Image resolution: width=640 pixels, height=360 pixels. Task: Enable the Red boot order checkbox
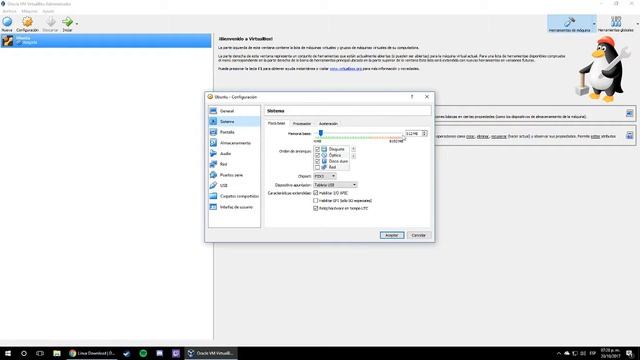[317, 167]
